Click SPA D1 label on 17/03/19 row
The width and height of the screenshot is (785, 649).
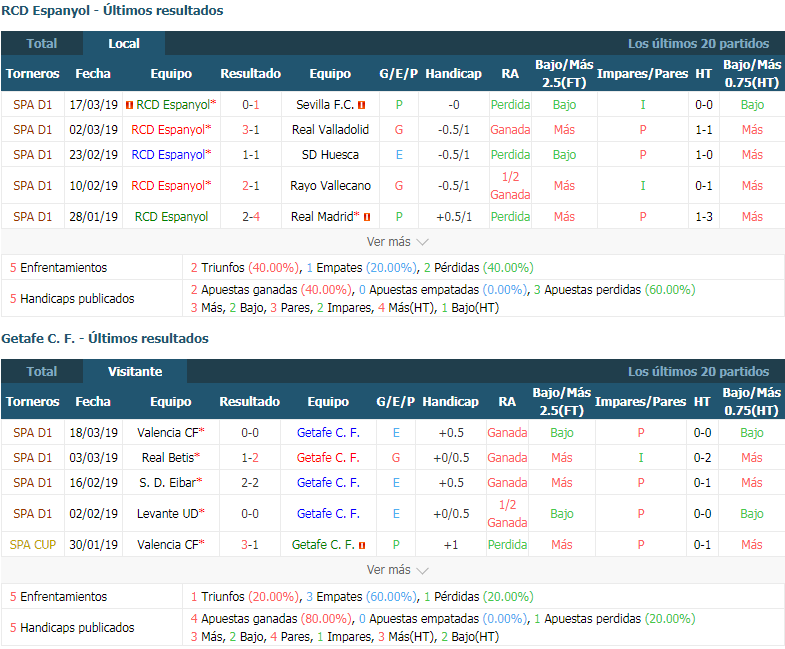33,105
